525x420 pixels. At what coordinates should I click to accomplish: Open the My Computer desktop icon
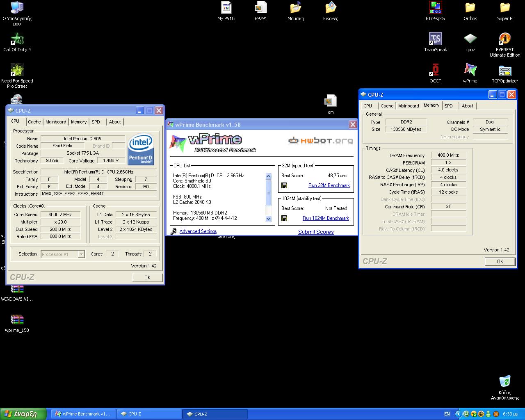pos(17,13)
